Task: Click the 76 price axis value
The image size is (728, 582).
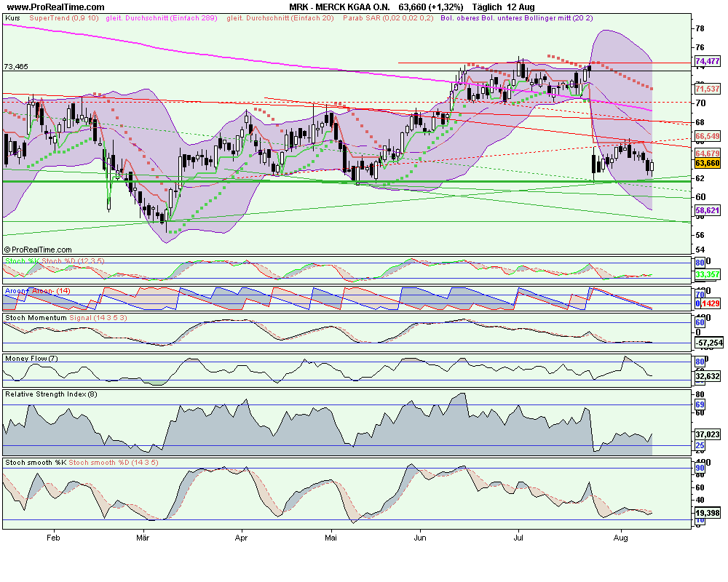Action: [x=700, y=47]
